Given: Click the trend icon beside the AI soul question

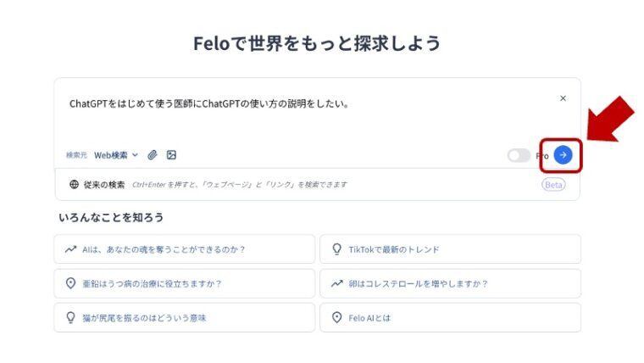Looking at the screenshot, I should click(70, 249).
